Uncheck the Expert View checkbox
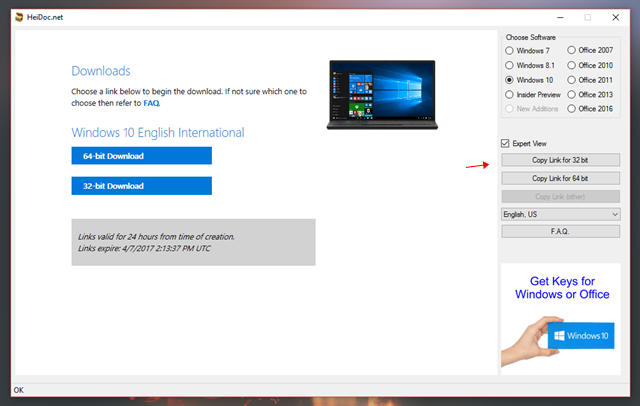Screen dimensions: 640x406 [506, 144]
